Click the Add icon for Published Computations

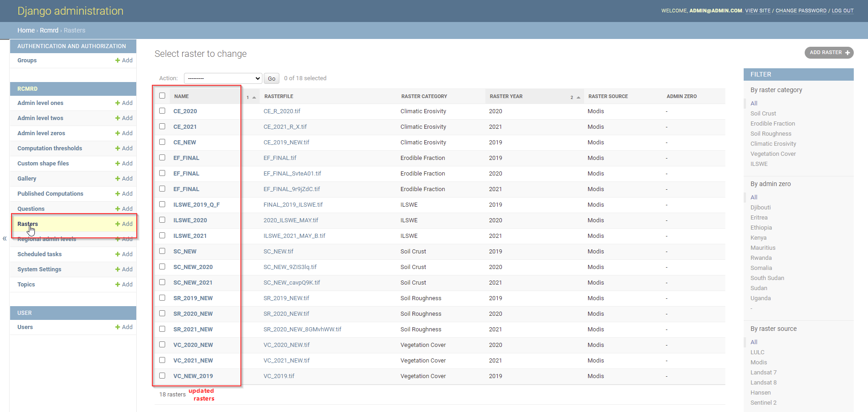click(x=124, y=194)
